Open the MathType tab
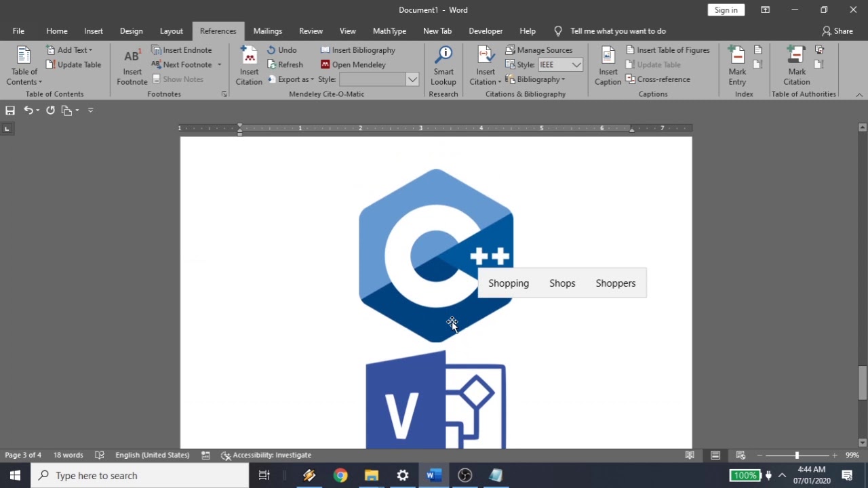 click(x=389, y=31)
